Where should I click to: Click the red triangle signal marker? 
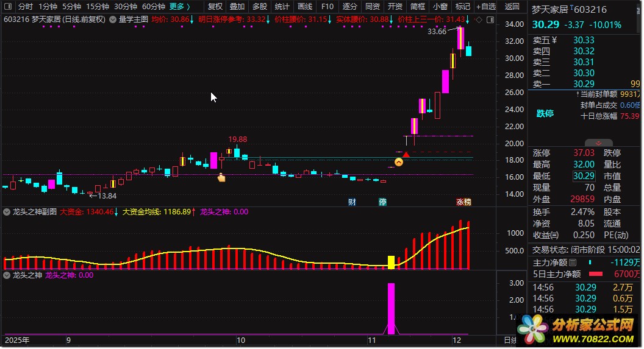coord(406,155)
